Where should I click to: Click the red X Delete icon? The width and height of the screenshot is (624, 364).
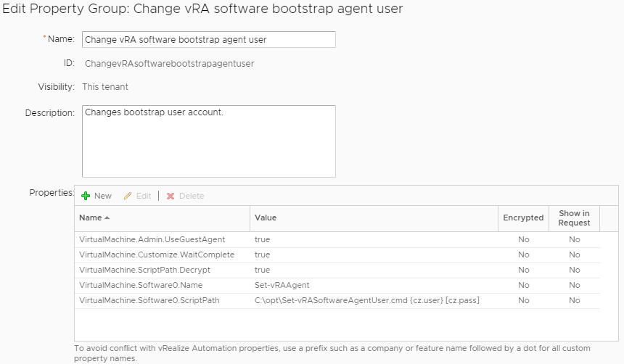click(x=171, y=196)
